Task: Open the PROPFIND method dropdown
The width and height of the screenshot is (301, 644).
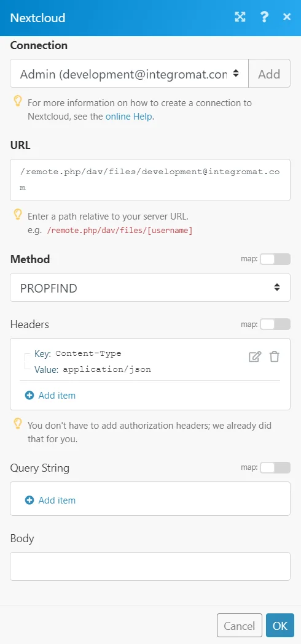Action: tap(150, 288)
